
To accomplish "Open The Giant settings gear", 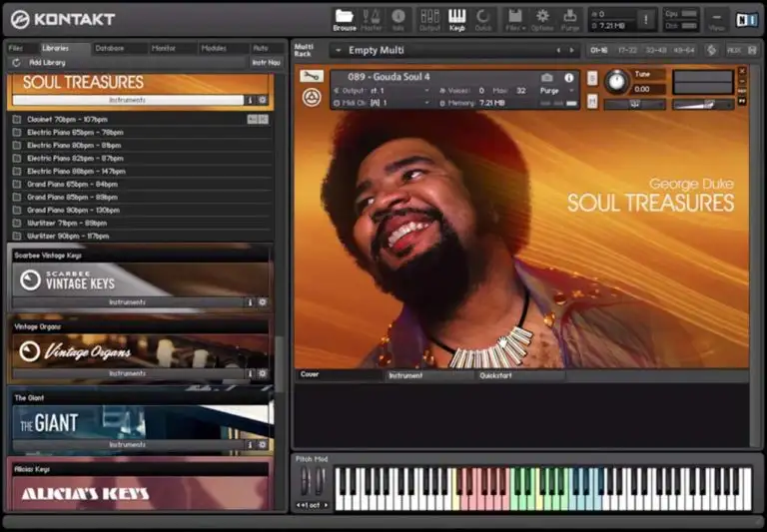I will click(263, 444).
